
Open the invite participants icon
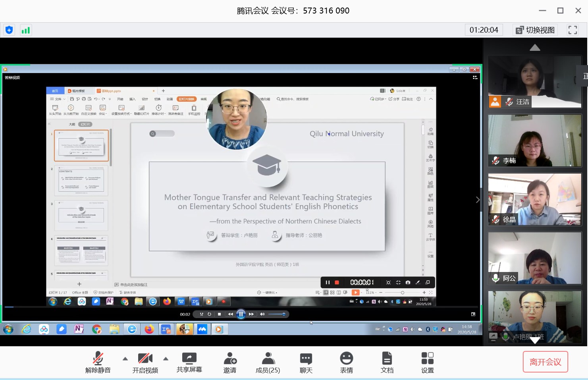230,362
